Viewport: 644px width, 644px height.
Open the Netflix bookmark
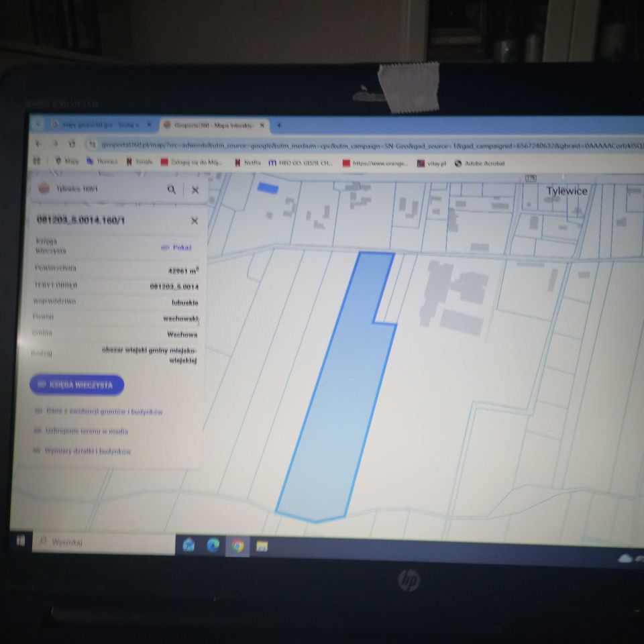pos(248,162)
